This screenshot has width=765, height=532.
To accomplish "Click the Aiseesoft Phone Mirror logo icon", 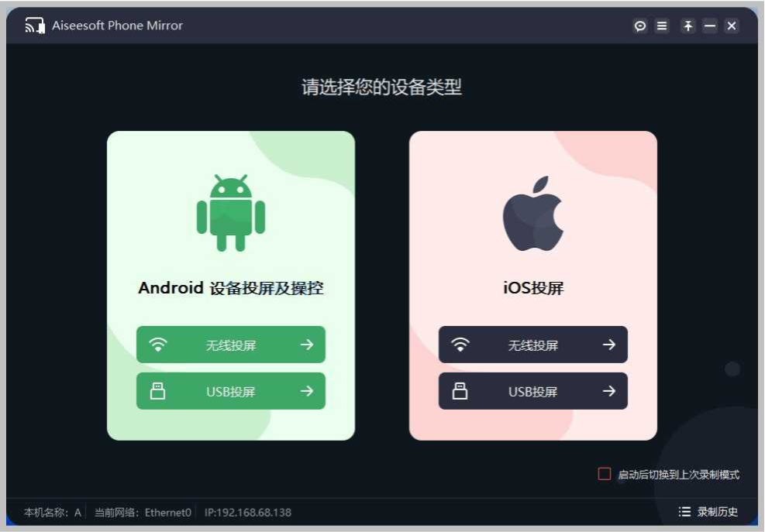I will (x=35, y=26).
